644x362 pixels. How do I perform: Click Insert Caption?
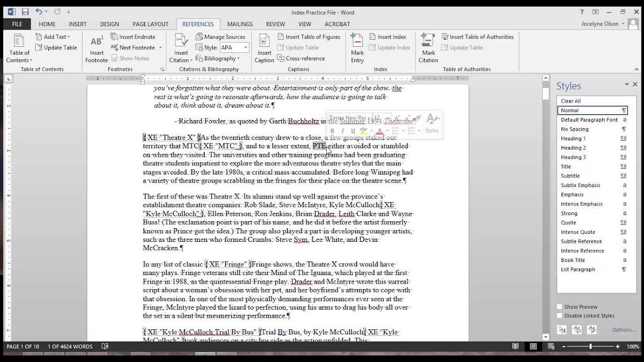(x=264, y=49)
